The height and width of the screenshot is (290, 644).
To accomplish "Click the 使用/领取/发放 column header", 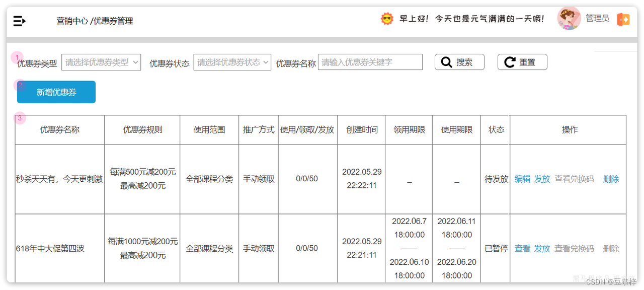I will click(307, 130).
